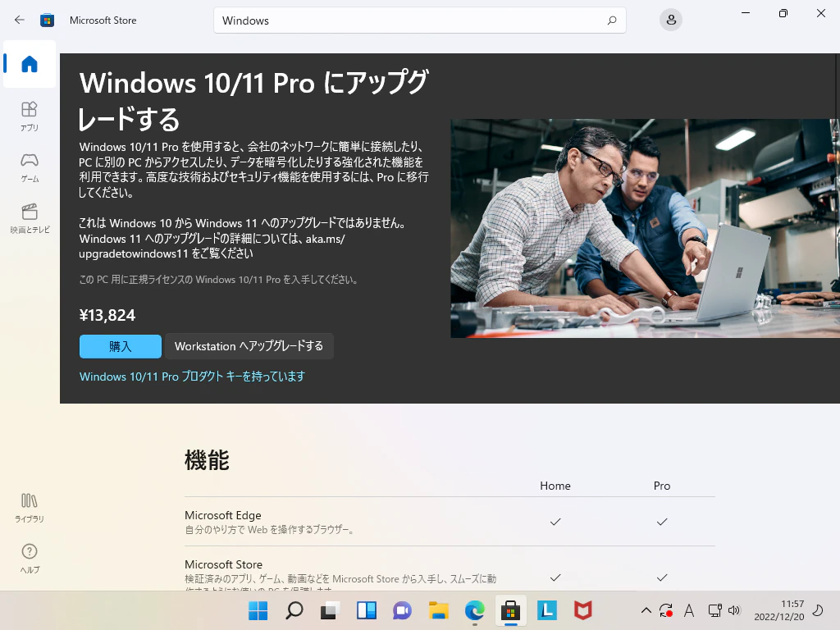Image resolution: width=840 pixels, height=630 pixels.
Task: Open taskbar Search
Action: pos(294,610)
